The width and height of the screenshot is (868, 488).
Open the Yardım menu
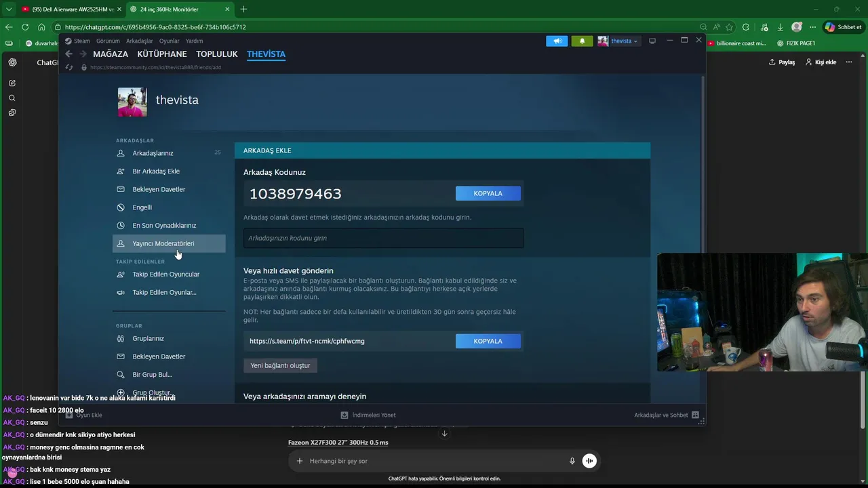(x=194, y=41)
